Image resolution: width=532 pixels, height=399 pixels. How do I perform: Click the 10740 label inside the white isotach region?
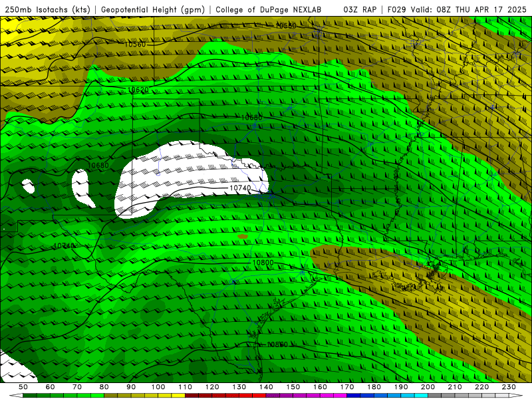[240, 188]
